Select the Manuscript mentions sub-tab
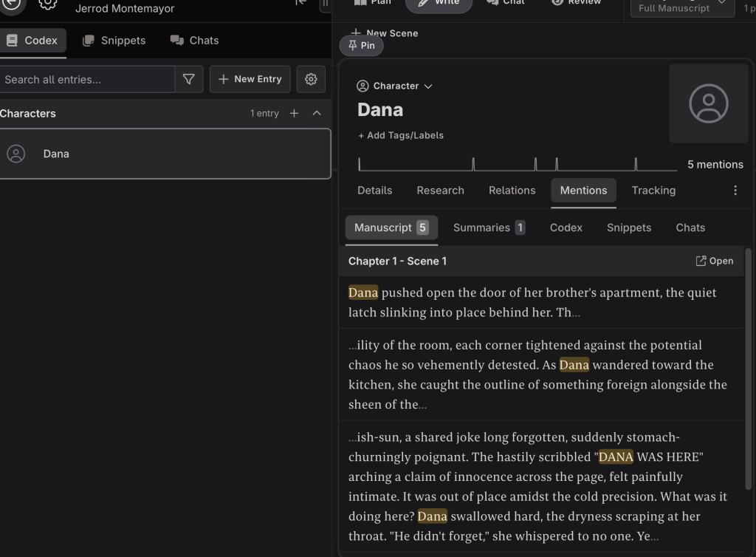This screenshot has height=557, width=756. tap(391, 228)
